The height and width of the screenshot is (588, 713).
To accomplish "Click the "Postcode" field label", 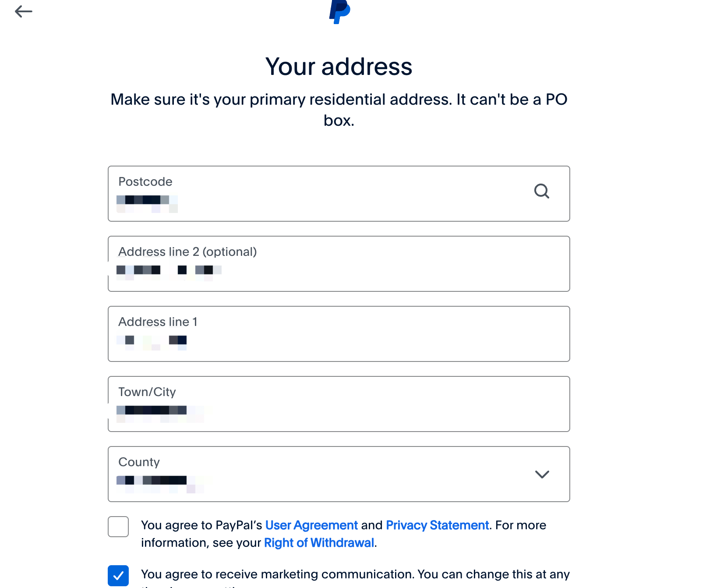I will [x=145, y=182].
